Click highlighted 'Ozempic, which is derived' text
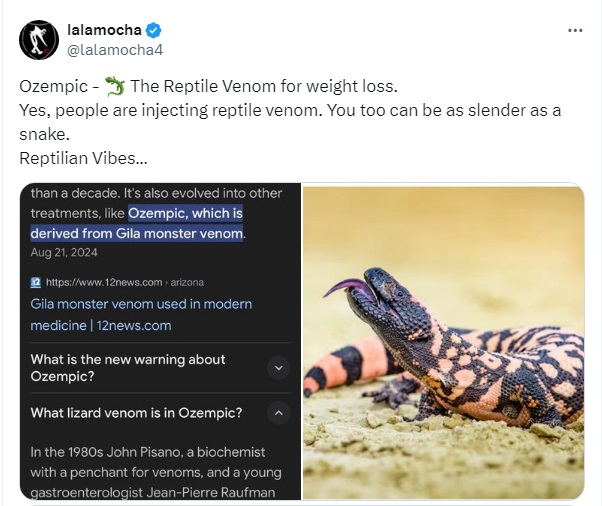Viewport: 602px width, 506px height. tap(137, 223)
